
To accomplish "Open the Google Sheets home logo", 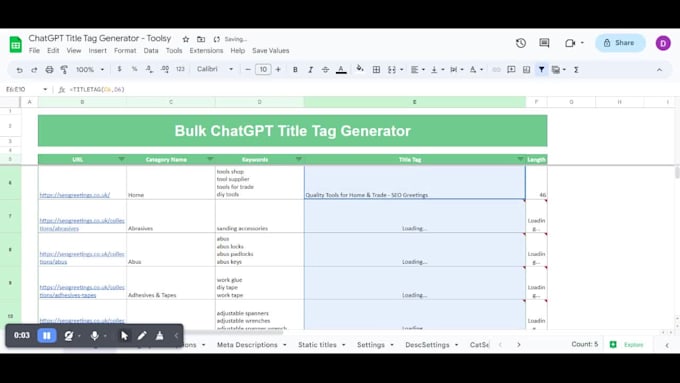I will (x=16, y=44).
